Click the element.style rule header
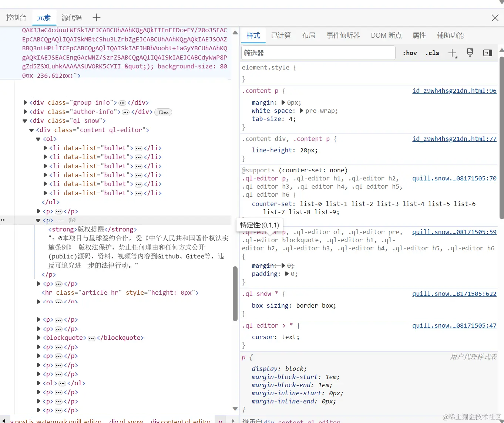 pos(269,68)
